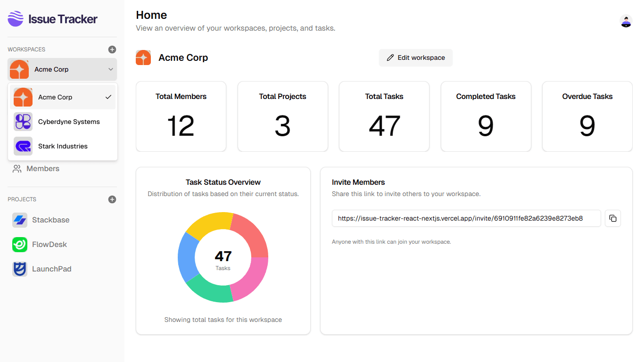This screenshot has width=644, height=362.
Task: Add a new workspace with plus icon
Action: tap(112, 49)
